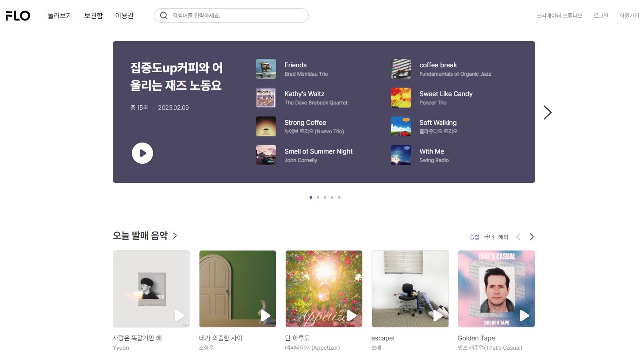Select first carousel page dot

311,197
